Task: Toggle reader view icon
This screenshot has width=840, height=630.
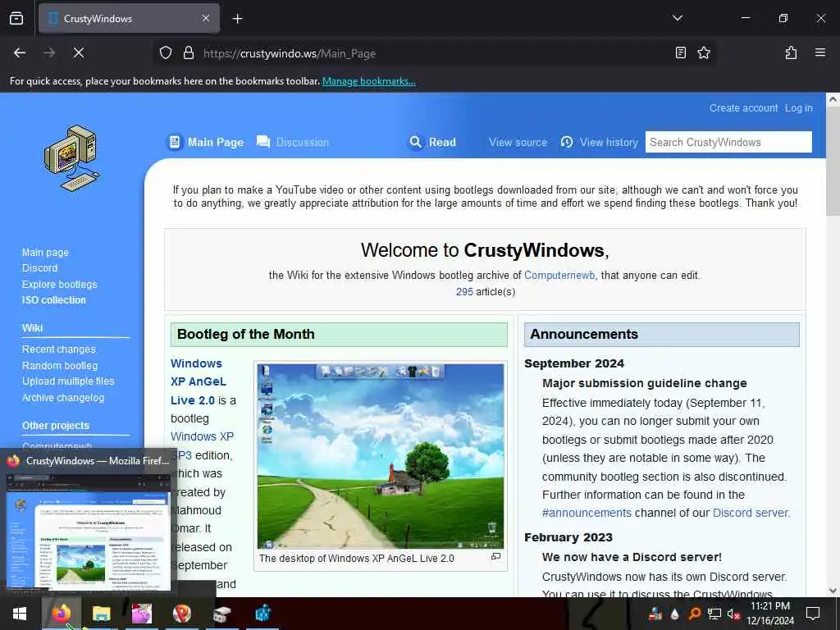Action: (680, 52)
